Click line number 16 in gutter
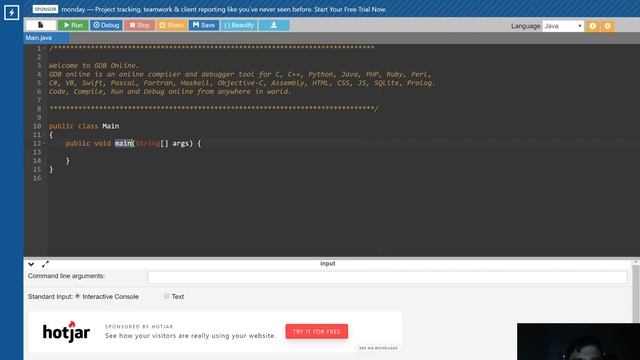 pyautogui.click(x=37, y=178)
